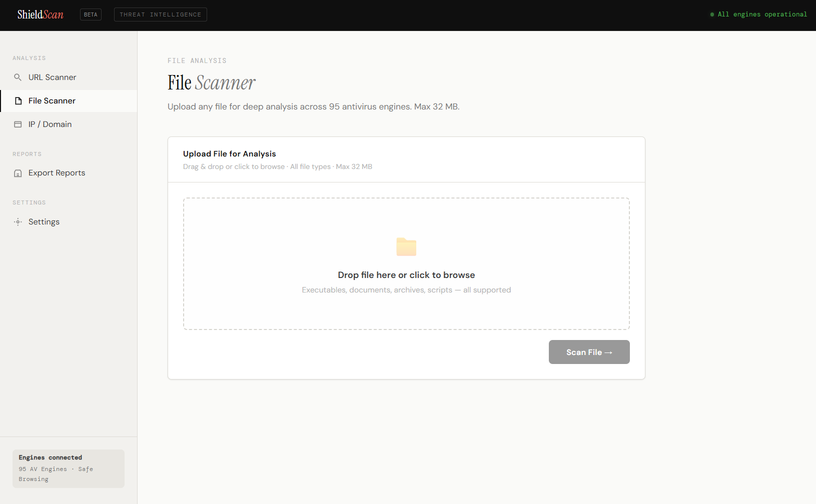Click the REPORTS section label

(x=27, y=154)
